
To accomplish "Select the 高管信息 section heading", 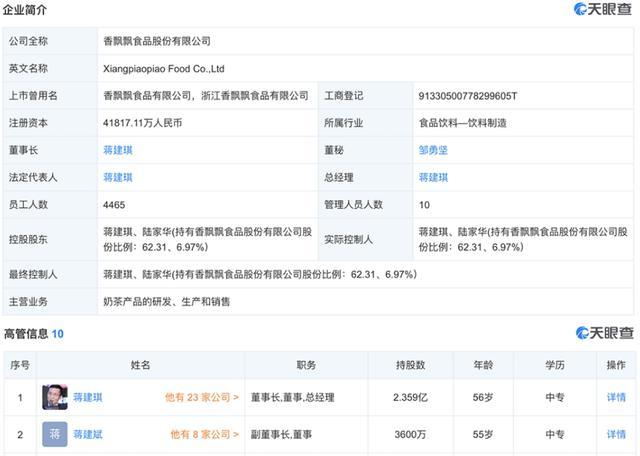I will [26, 334].
